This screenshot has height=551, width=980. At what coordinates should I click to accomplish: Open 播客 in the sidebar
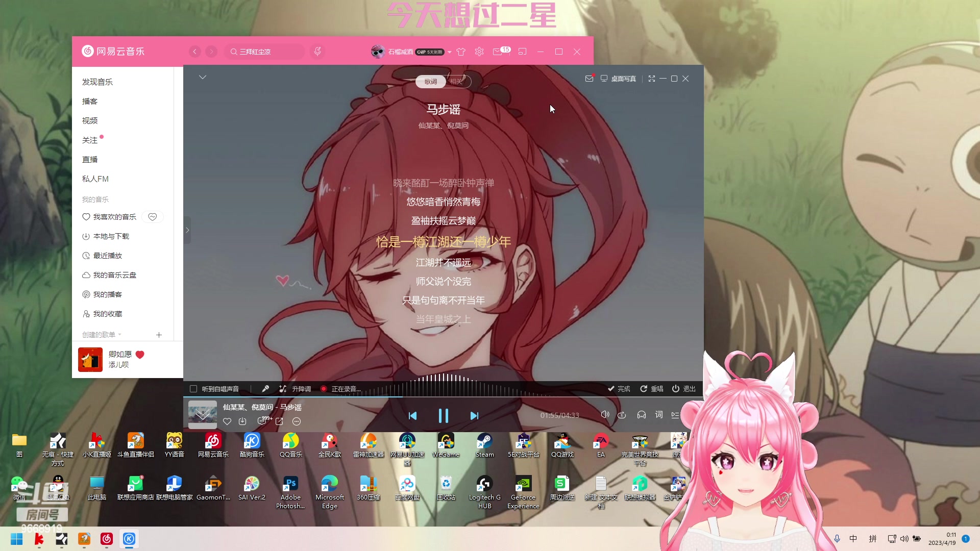pyautogui.click(x=90, y=101)
